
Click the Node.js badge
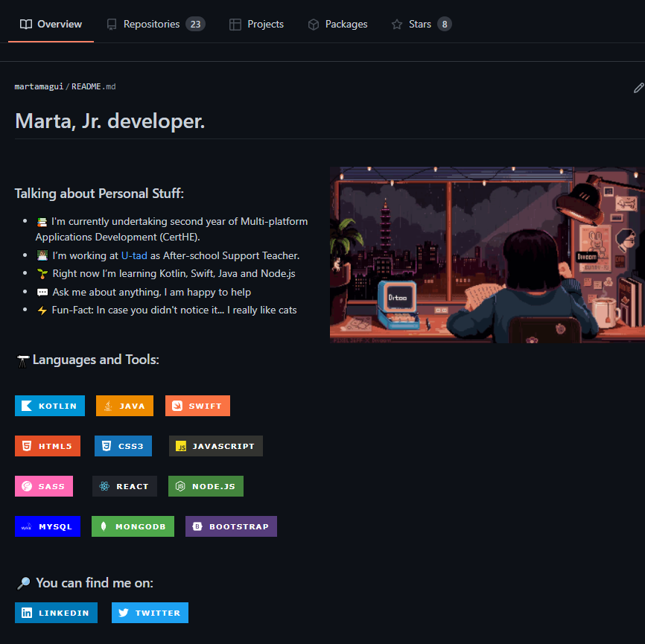[x=206, y=486]
